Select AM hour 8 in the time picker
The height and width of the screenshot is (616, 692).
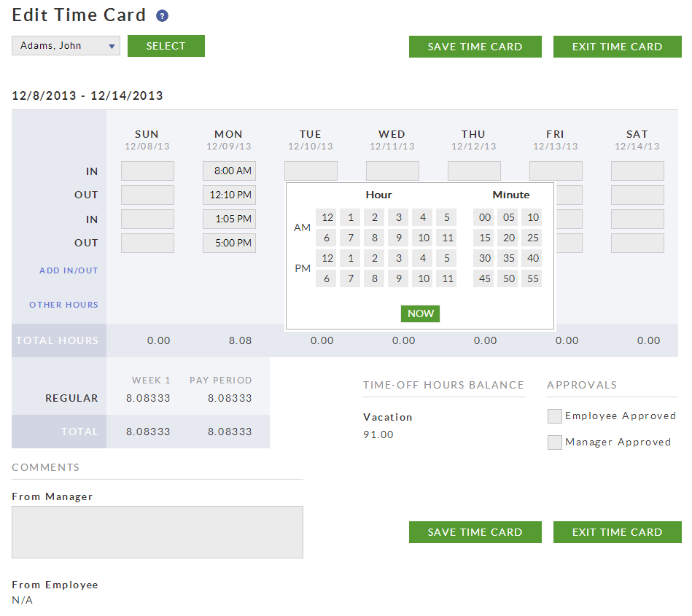[x=373, y=237]
